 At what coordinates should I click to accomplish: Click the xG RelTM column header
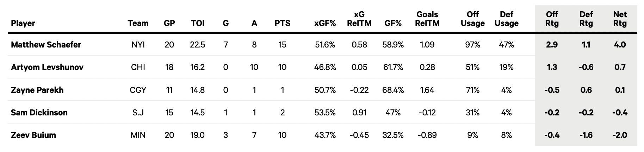pyautogui.click(x=359, y=19)
